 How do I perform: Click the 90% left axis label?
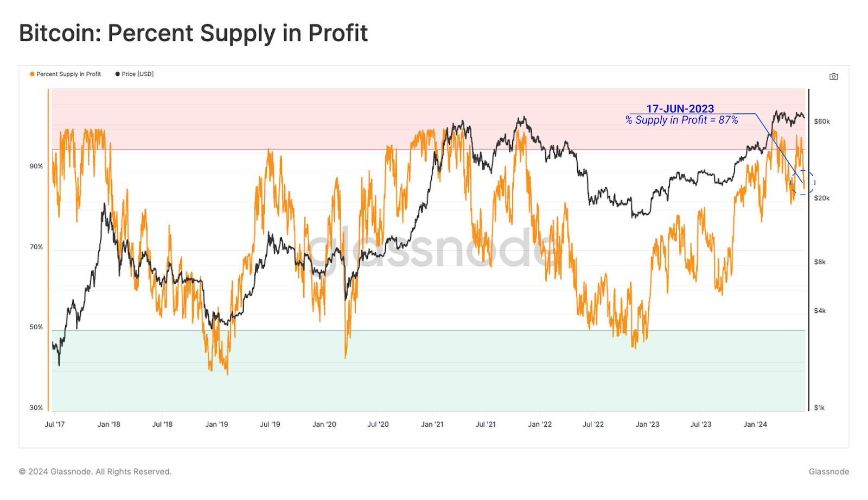(36, 166)
